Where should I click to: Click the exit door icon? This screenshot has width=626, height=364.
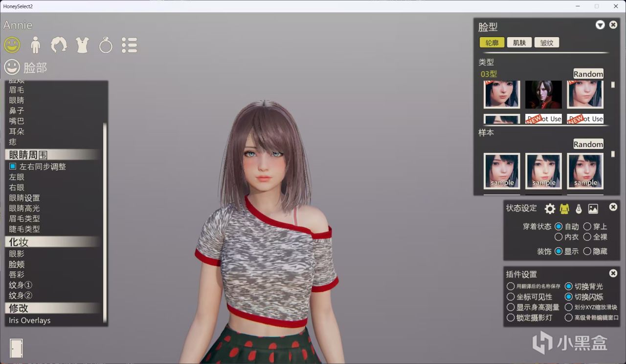tap(16, 348)
